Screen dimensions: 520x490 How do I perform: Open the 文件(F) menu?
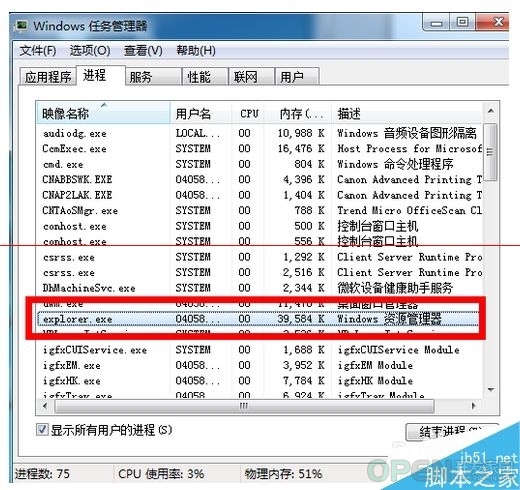point(38,50)
